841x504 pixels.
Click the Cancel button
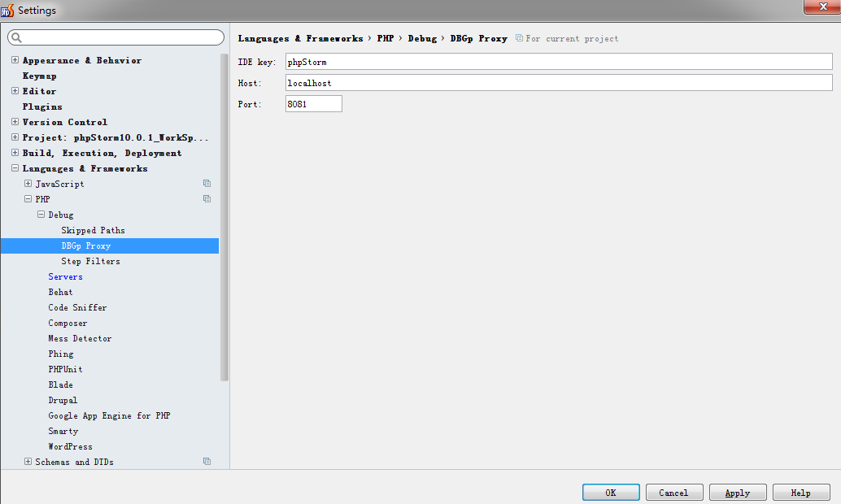click(x=674, y=493)
